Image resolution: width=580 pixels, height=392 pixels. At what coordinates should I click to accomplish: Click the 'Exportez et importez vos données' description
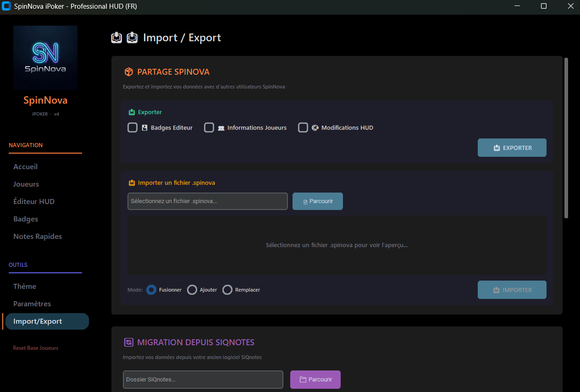204,87
